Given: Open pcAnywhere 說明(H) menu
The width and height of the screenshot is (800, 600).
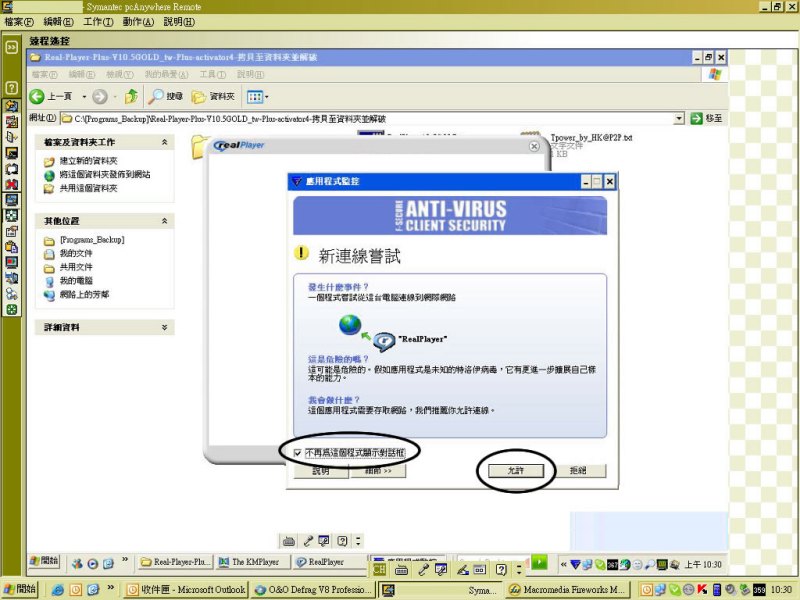Looking at the screenshot, I should pos(179,22).
